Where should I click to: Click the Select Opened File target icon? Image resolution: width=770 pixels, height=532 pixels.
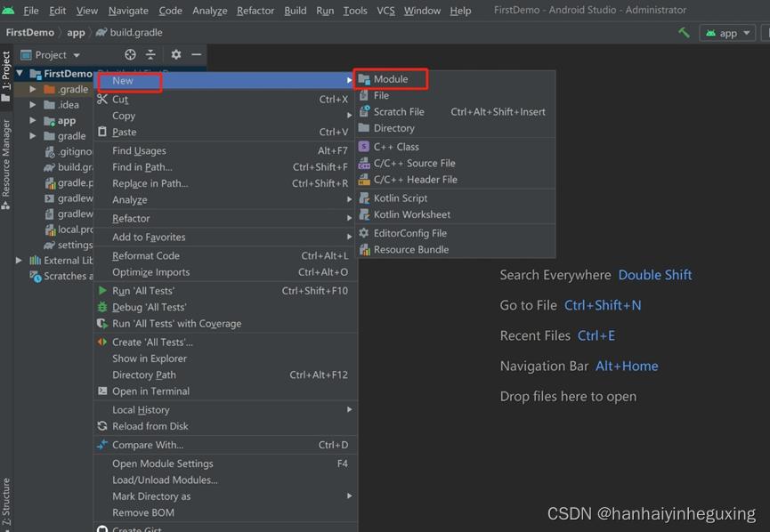pyautogui.click(x=130, y=54)
